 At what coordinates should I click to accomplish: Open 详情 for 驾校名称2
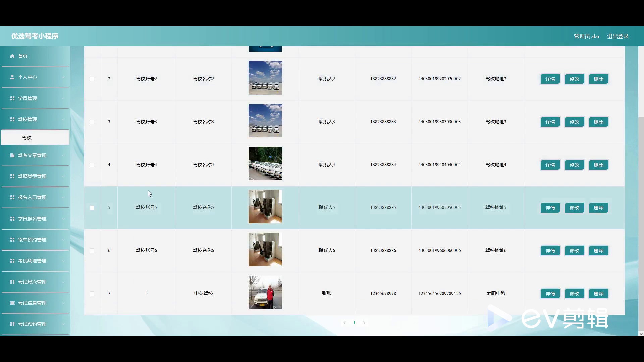(x=550, y=79)
